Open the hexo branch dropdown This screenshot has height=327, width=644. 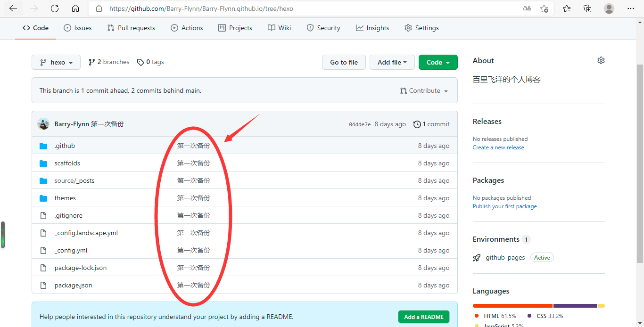click(56, 62)
